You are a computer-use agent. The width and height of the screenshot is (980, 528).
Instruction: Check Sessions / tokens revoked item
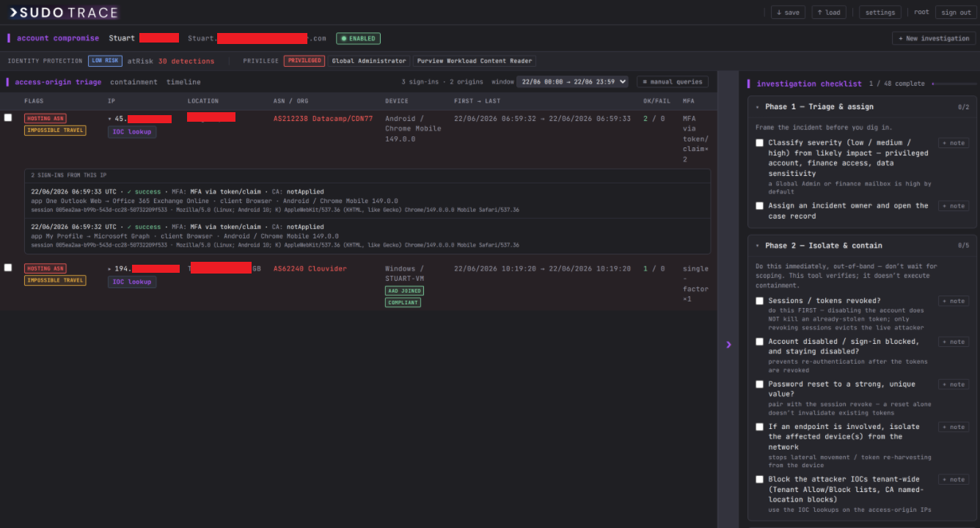[x=760, y=301]
